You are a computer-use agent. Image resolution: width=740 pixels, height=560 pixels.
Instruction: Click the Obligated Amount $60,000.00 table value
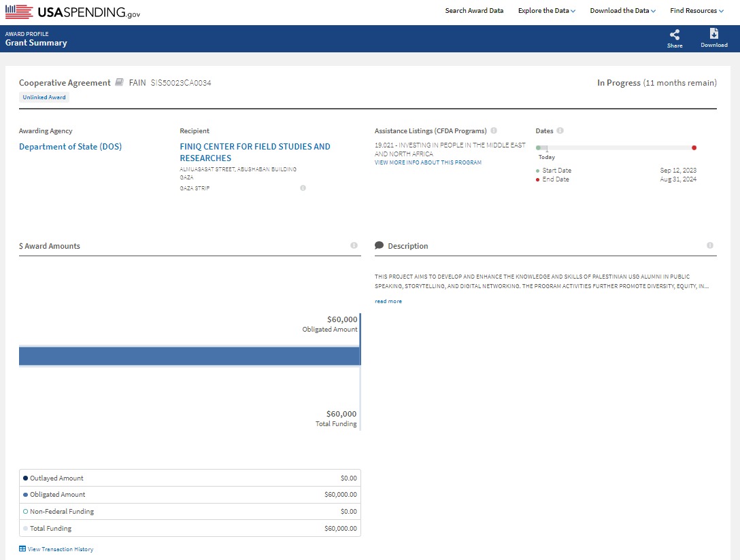341,495
